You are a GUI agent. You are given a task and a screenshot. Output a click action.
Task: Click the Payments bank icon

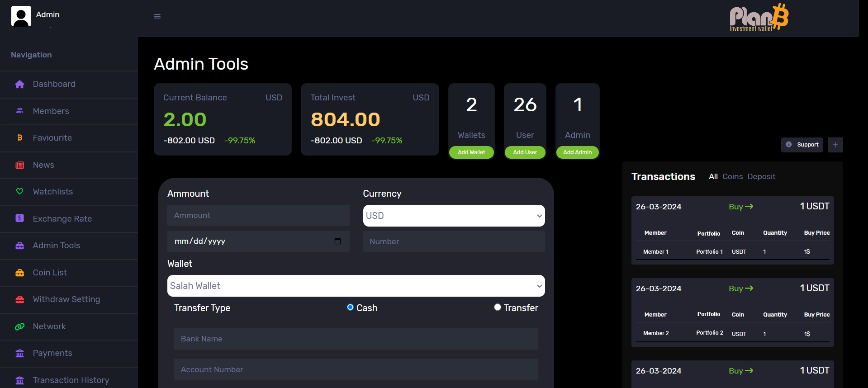click(x=19, y=353)
